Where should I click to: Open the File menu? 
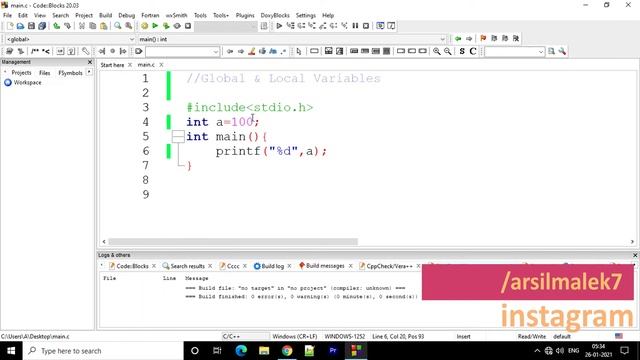point(7,15)
